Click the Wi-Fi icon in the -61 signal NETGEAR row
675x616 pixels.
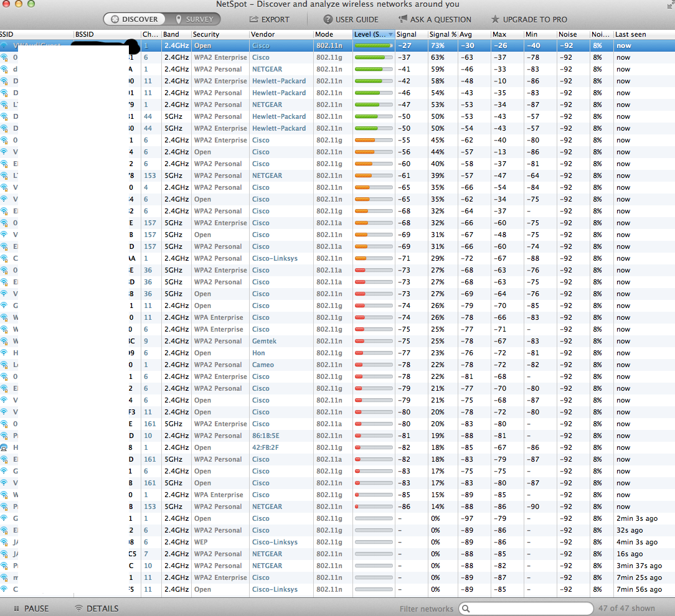coord(4,175)
